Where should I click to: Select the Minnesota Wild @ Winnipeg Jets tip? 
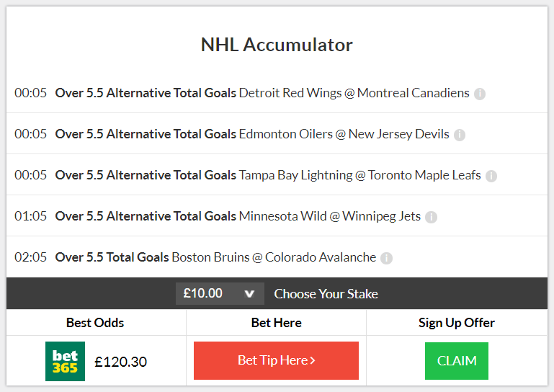click(x=277, y=215)
